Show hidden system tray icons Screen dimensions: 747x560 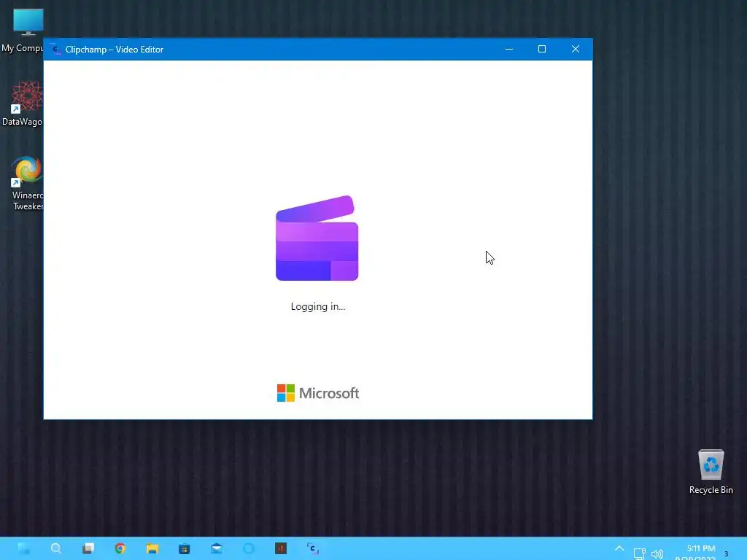coord(619,548)
